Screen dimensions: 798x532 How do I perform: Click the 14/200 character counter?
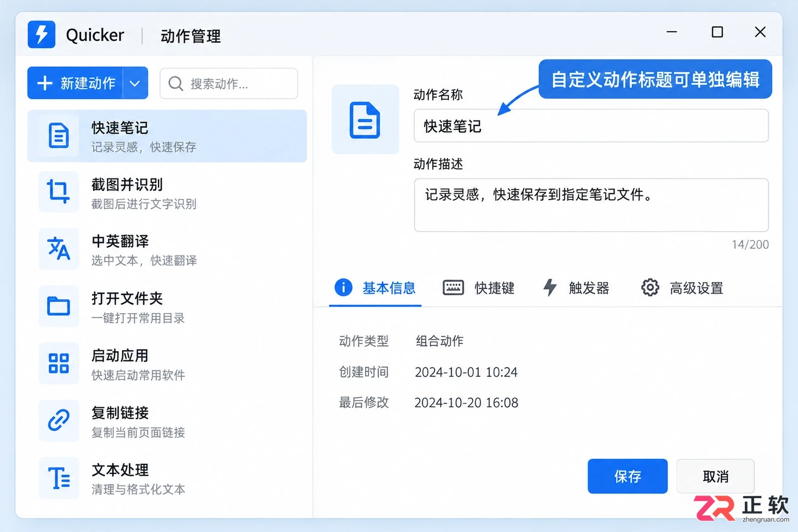click(750, 244)
